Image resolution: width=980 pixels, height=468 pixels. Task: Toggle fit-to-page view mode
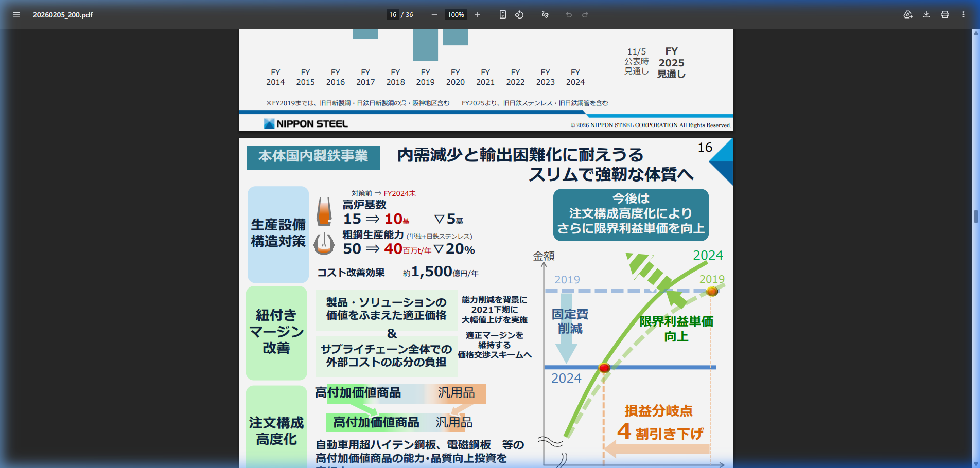point(502,14)
